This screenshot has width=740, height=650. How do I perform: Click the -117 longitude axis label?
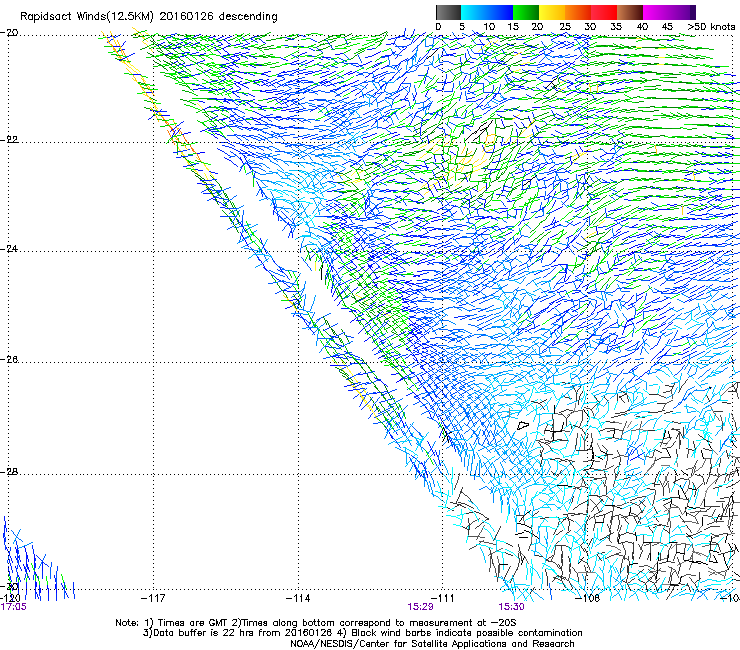click(x=153, y=598)
